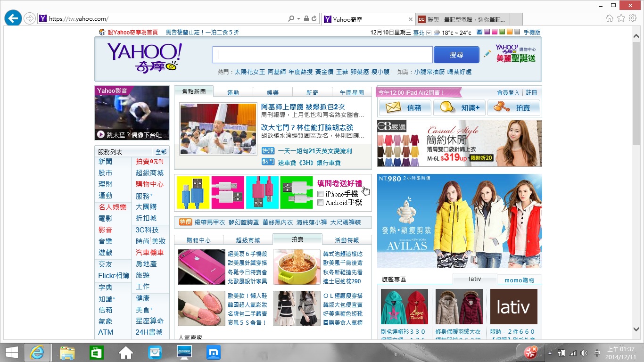Open the 拍賣 auction button
Screen dimensions: 644x362
[x=513, y=107]
